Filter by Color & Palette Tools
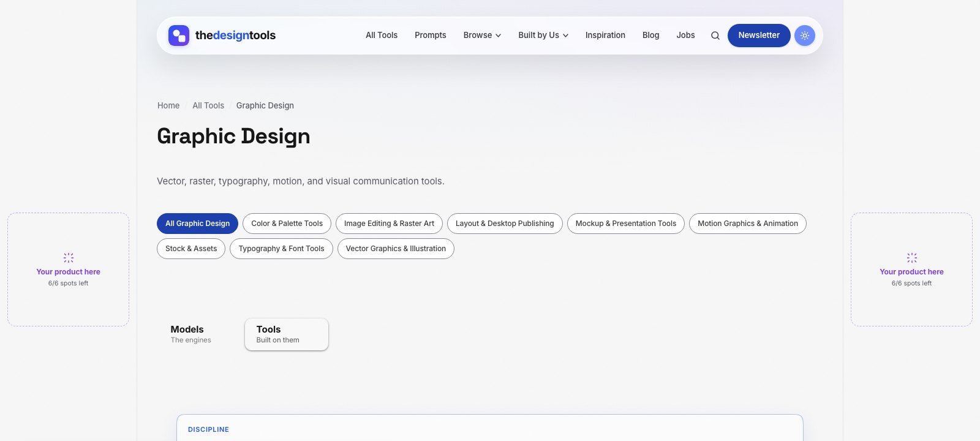 (x=287, y=224)
